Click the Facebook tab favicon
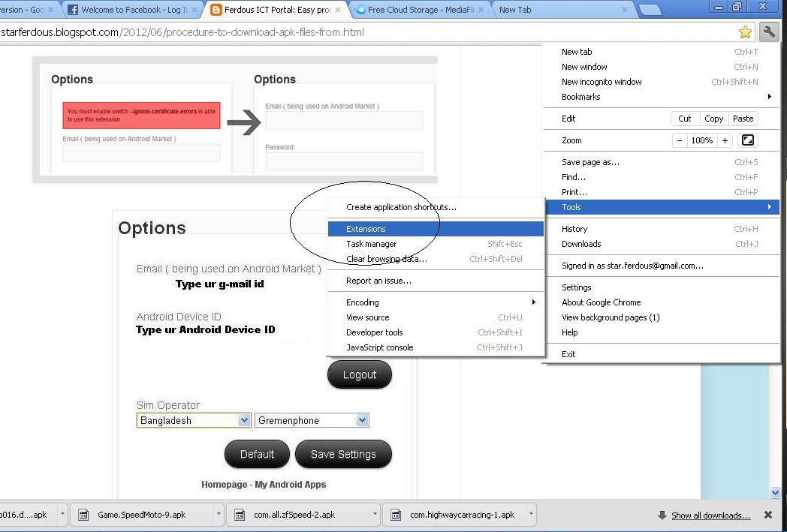The height and width of the screenshot is (532, 787). tap(72, 10)
